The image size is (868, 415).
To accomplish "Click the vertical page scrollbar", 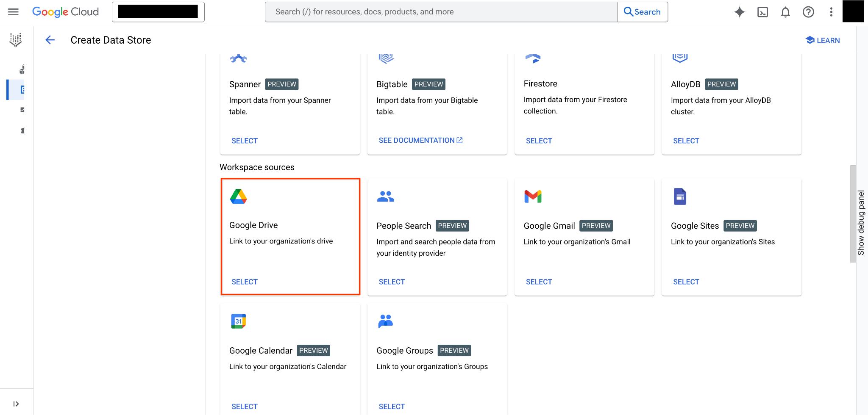I will point(853,213).
